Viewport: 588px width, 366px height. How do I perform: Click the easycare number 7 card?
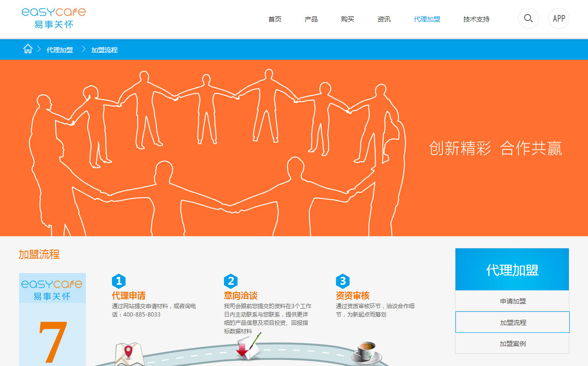[x=52, y=320]
